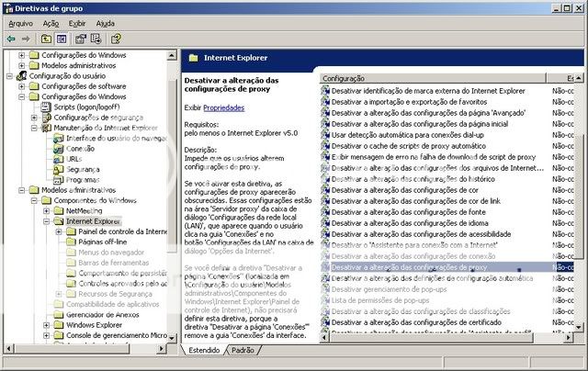Image resolution: width=588 pixels, height=371 pixels.
Task: Click the Back arrow toolbar icon
Action: [x=11, y=39]
